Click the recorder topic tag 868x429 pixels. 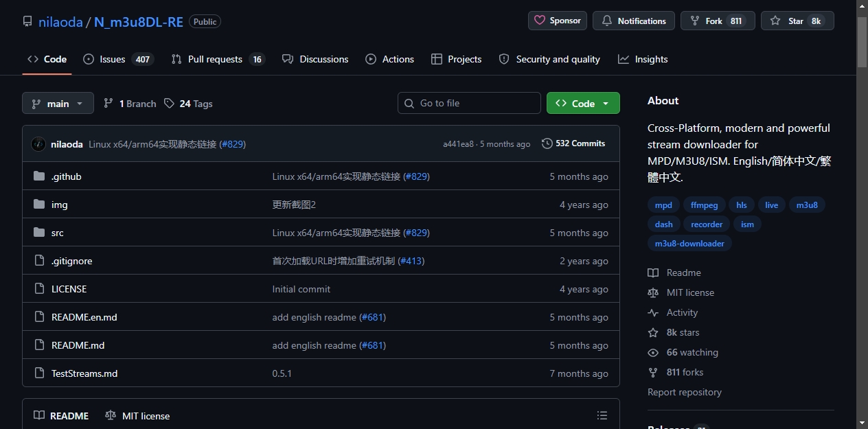tap(707, 224)
